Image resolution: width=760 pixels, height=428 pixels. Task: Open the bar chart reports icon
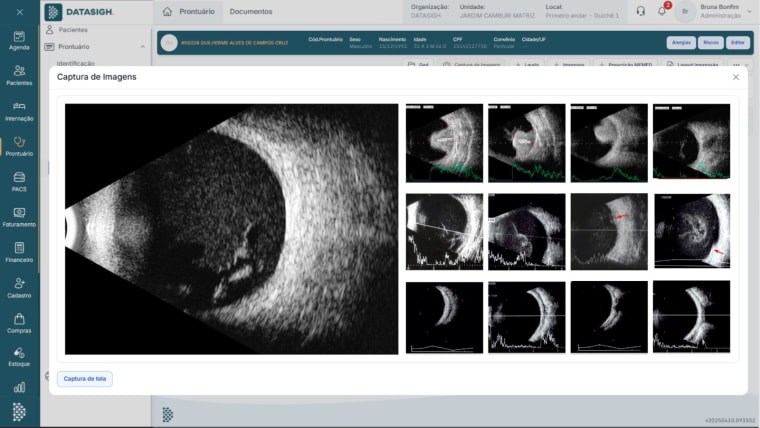(x=19, y=387)
